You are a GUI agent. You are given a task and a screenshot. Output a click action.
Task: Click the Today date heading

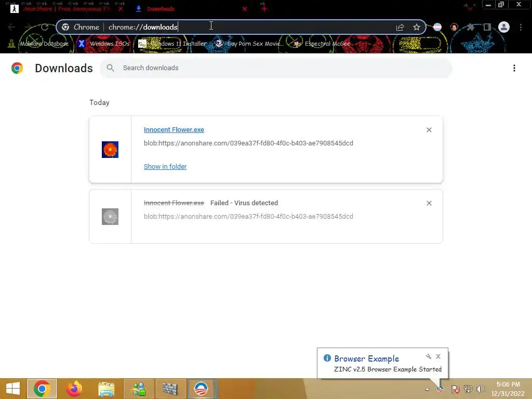99,102
